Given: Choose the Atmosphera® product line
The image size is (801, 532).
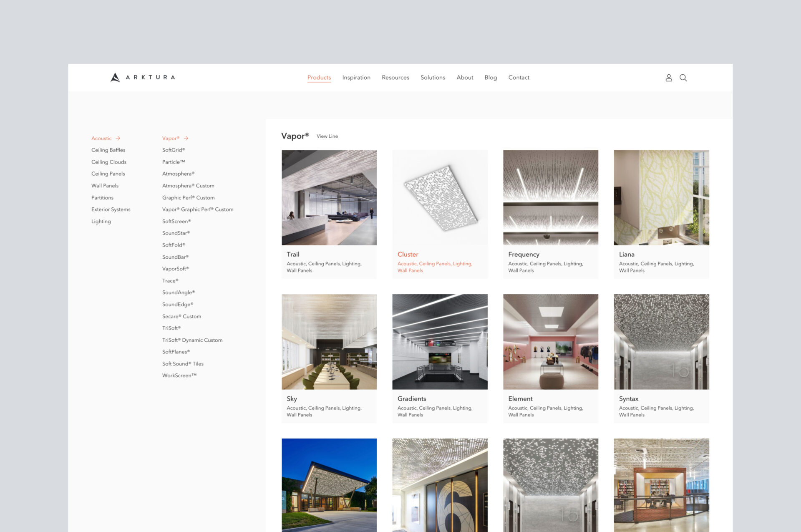Looking at the screenshot, I should [x=178, y=174].
